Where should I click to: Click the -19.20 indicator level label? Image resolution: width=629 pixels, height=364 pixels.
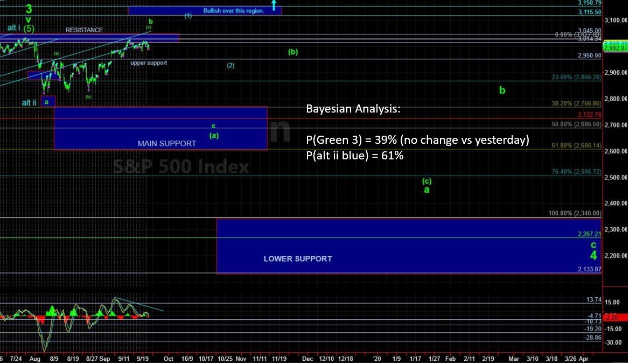[593, 328]
